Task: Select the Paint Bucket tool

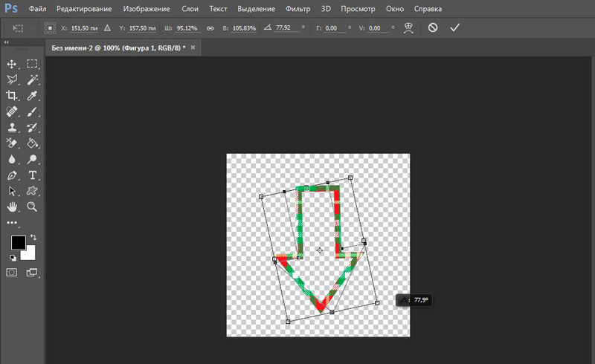Action: coord(32,143)
